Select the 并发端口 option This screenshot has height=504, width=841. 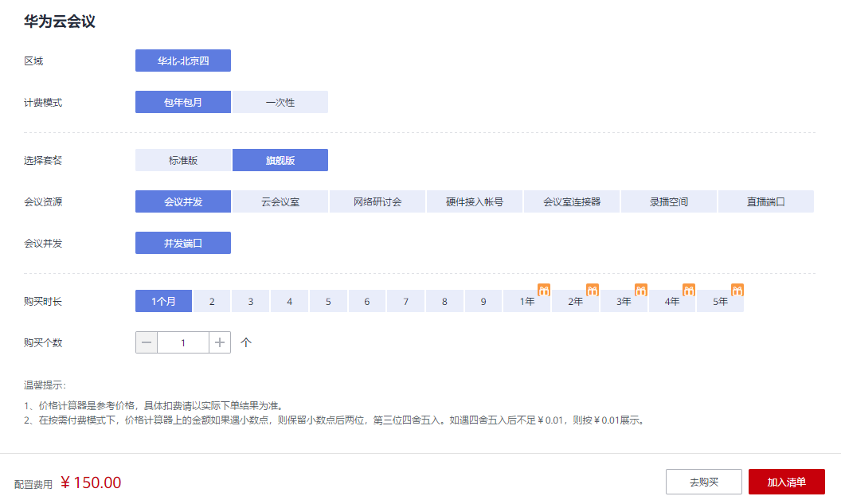pyautogui.click(x=183, y=243)
